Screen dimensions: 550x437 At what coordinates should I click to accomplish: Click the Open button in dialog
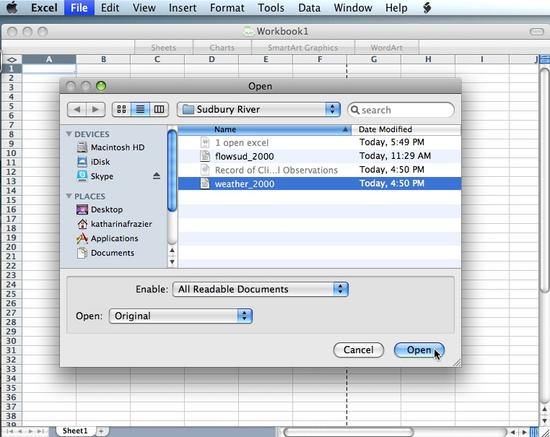(419, 350)
